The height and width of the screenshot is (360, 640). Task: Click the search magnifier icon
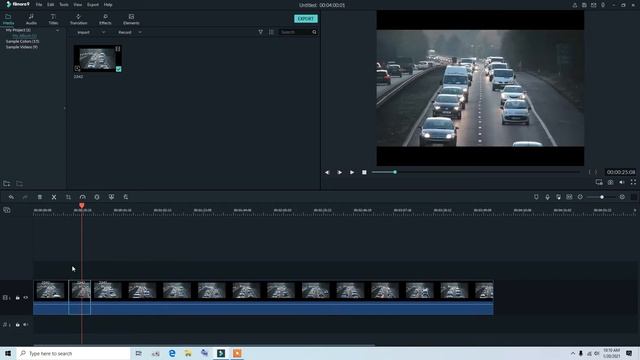point(314,32)
